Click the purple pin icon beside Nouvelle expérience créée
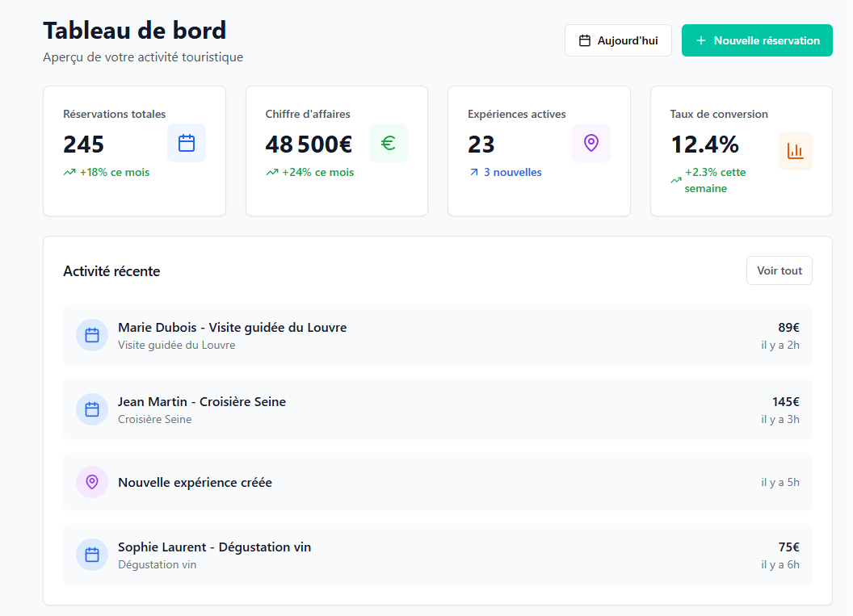Viewport: 853px width, 616px height. [92, 482]
